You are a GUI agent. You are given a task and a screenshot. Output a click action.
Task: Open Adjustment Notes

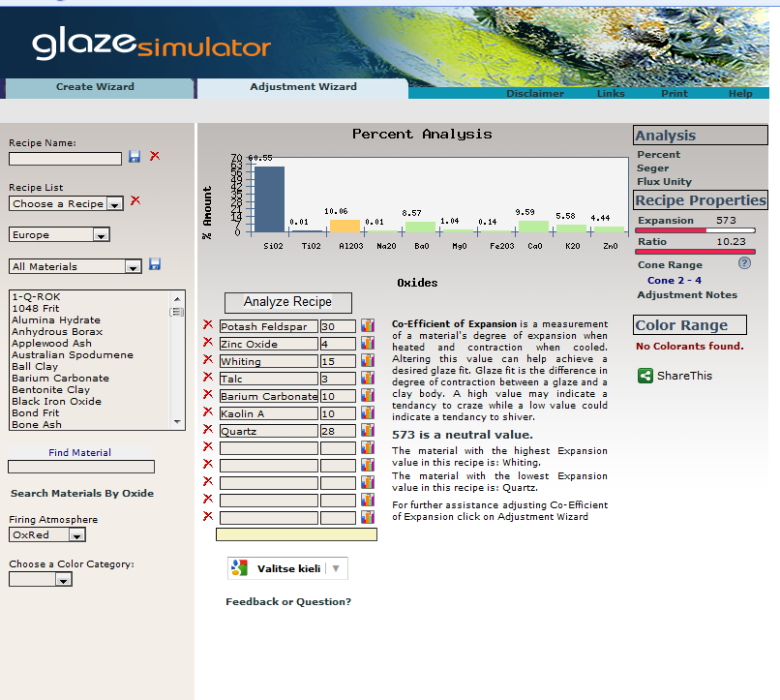pos(687,294)
